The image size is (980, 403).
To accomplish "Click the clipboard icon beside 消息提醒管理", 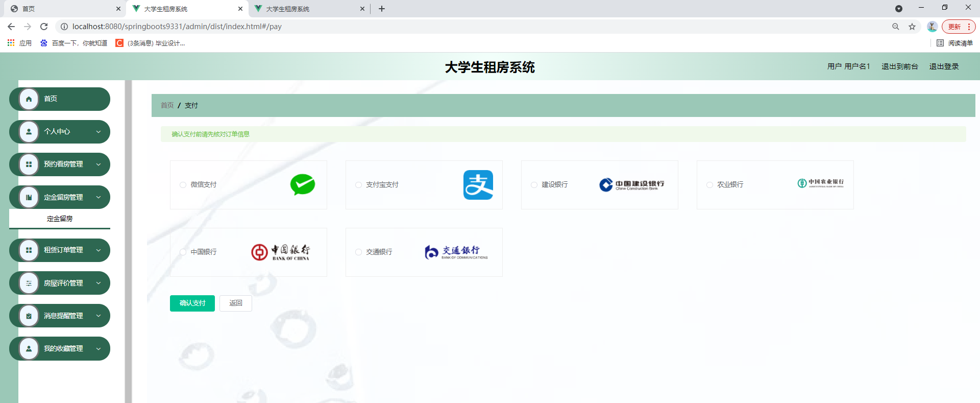I will coord(29,316).
